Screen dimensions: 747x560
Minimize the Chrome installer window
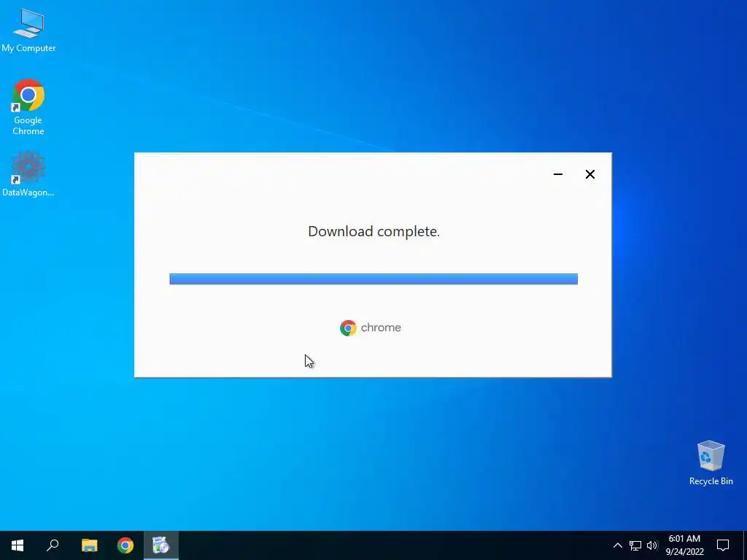point(558,174)
